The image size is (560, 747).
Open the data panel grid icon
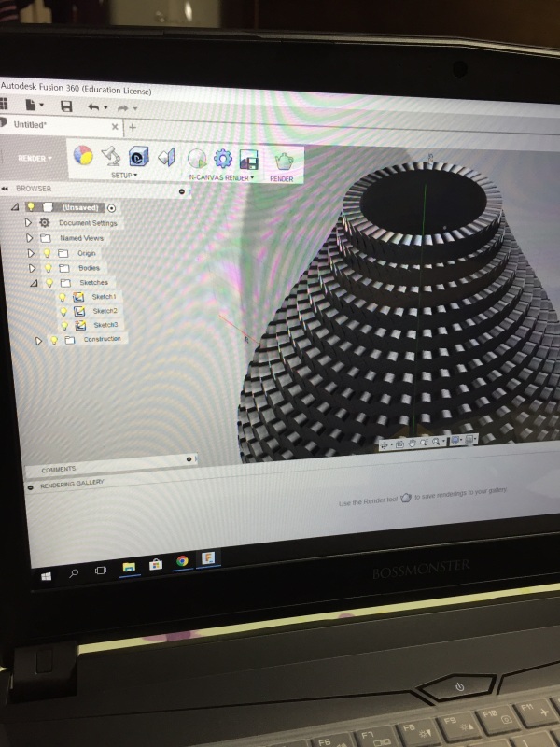coord(3,104)
